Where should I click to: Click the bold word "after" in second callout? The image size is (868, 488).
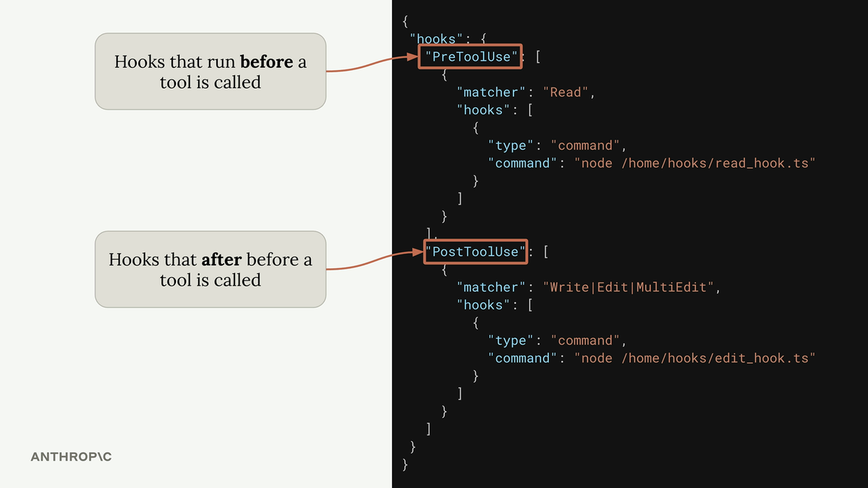click(x=221, y=260)
